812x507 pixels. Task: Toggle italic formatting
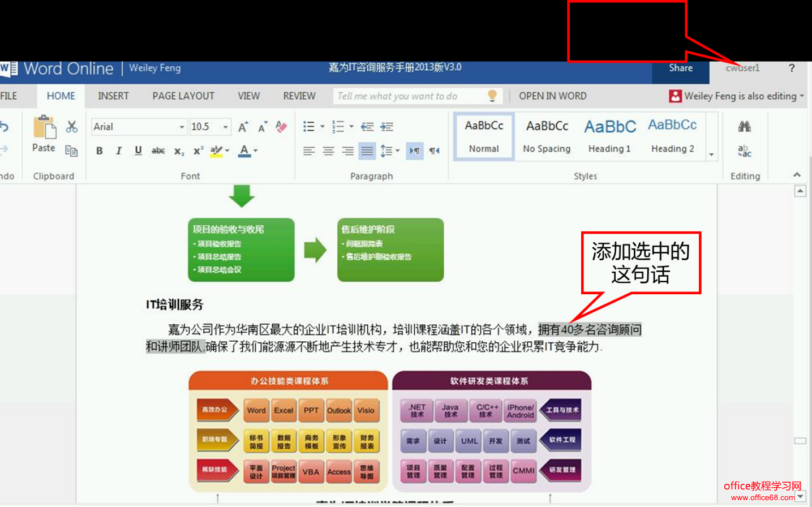pos(119,151)
